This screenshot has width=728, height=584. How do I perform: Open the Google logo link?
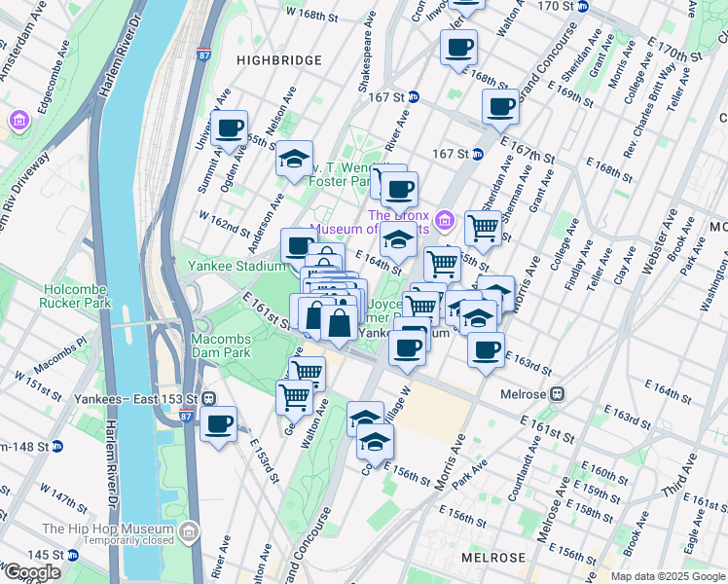coord(33,572)
